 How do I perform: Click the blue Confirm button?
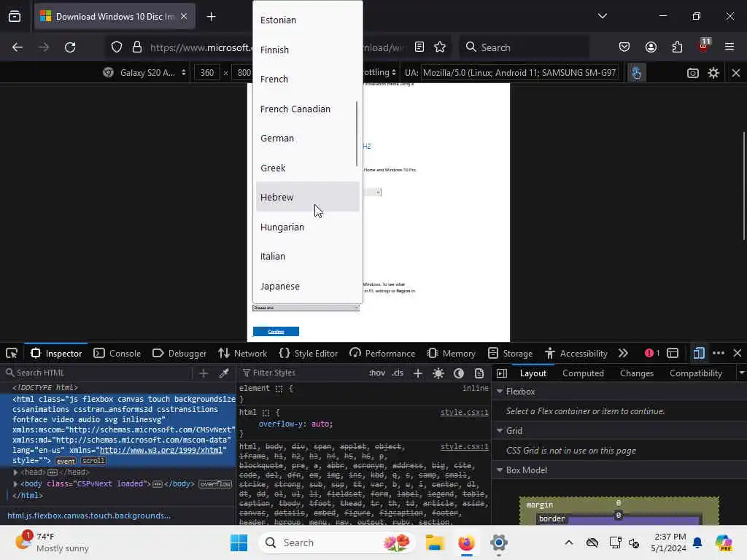click(276, 332)
